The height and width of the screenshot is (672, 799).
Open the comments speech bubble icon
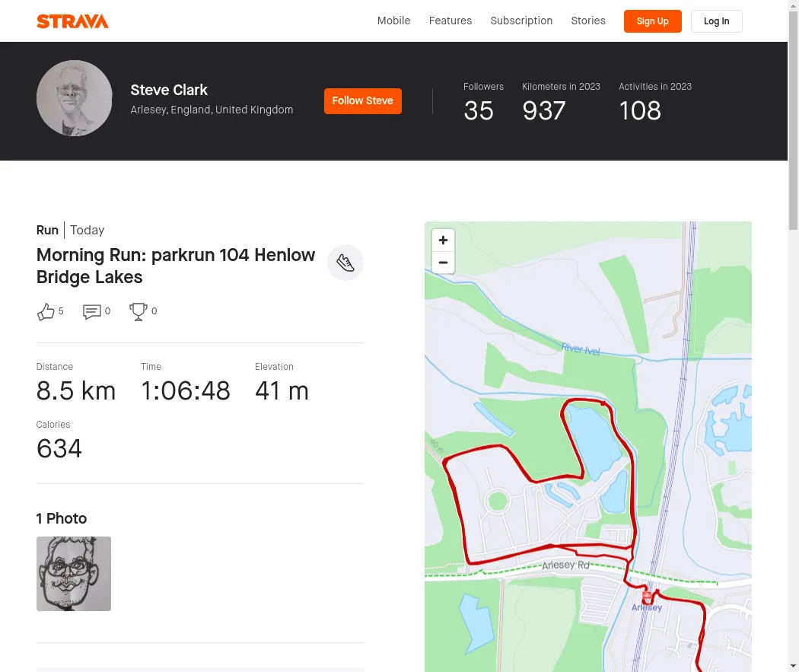coord(92,311)
